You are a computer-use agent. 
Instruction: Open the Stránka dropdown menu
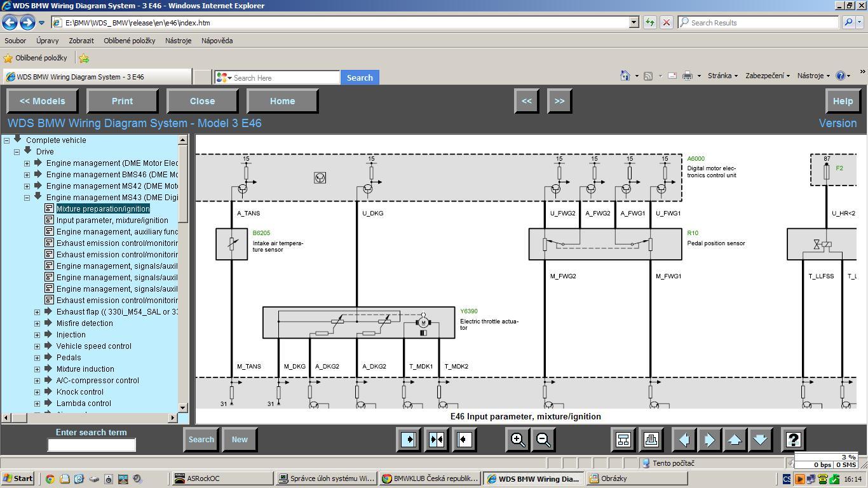722,76
